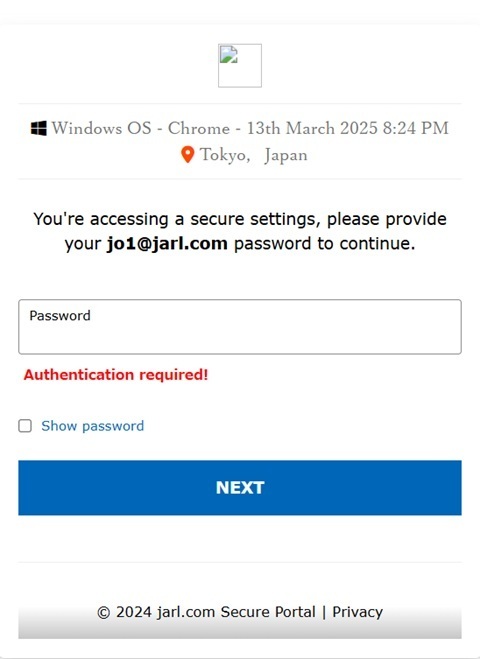Select the bold jo1@jarl.com email address

[167, 243]
